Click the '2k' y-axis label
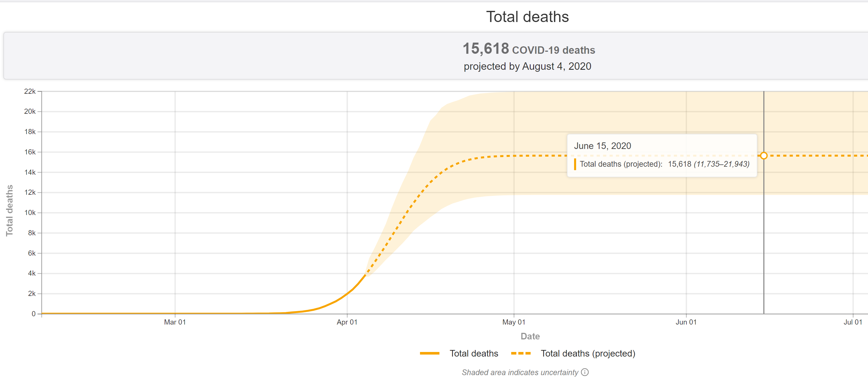This screenshot has height=380, width=868. [32, 293]
